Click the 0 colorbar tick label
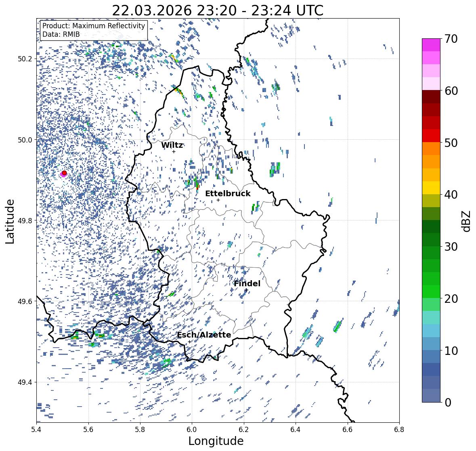 448,403
